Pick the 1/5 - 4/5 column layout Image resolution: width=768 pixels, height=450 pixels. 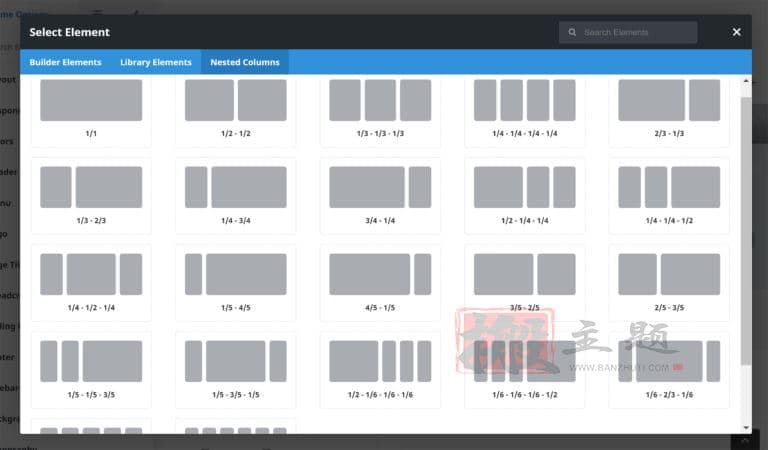point(236,283)
